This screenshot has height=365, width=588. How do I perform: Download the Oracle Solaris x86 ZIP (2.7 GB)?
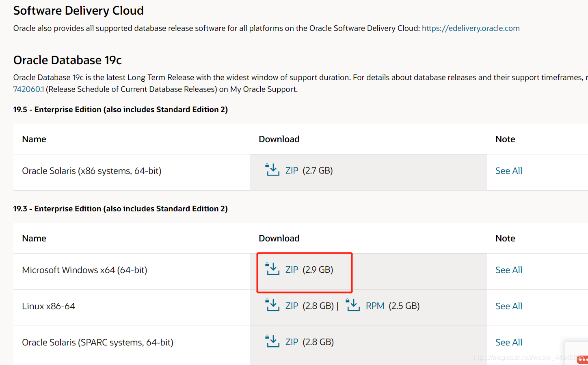click(x=292, y=170)
